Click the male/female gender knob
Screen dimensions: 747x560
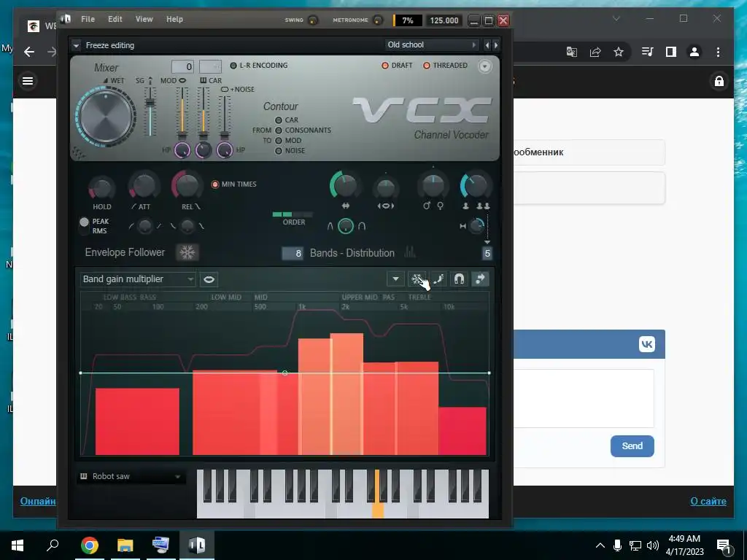coord(433,186)
